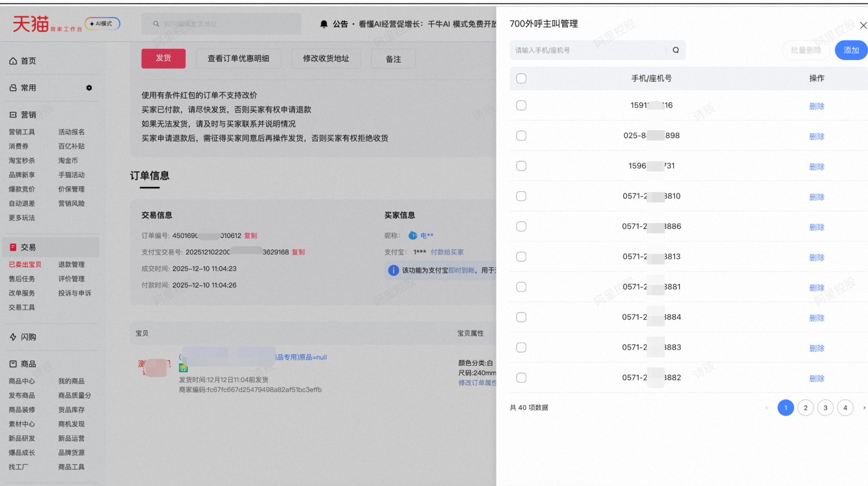Check the row ending in 731
The width and height of the screenshot is (868, 486).
point(521,166)
